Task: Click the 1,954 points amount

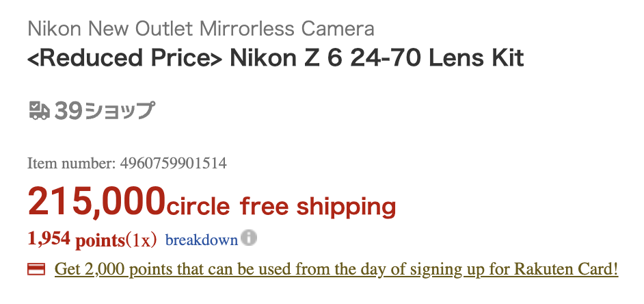Action: pyautogui.click(x=49, y=239)
